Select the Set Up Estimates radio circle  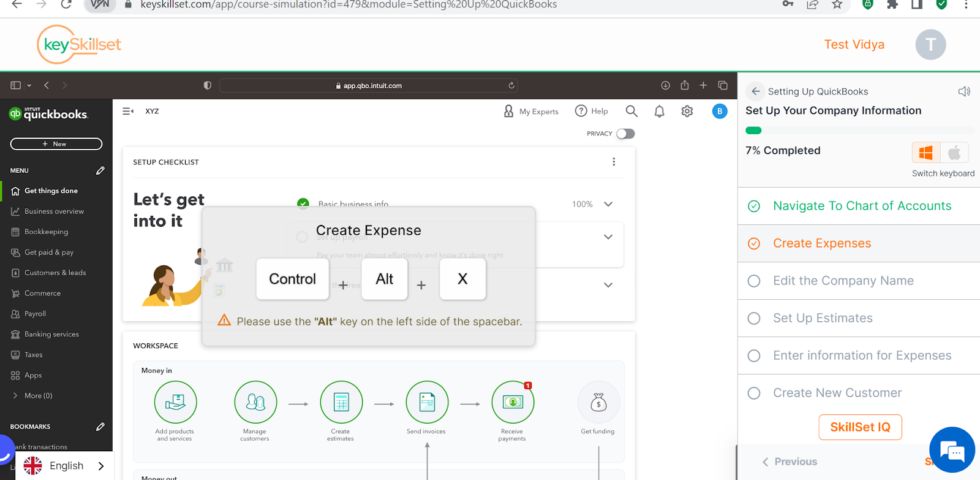pyautogui.click(x=754, y=318)
